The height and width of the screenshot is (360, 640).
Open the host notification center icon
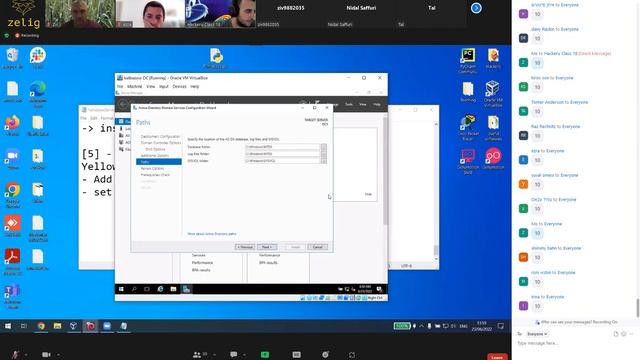501,326
